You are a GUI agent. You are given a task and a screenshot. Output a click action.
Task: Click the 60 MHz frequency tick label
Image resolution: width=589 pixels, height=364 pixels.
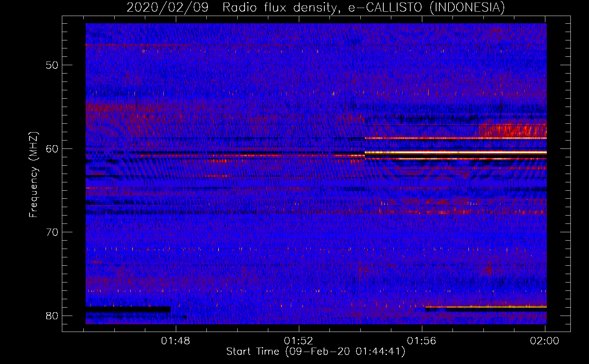click(52, 149)
